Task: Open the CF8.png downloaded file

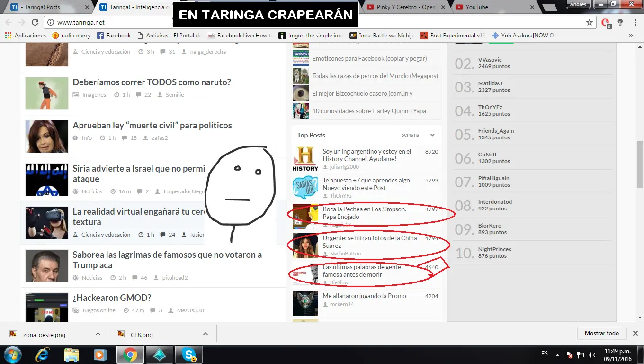Action: pos(142,335)
